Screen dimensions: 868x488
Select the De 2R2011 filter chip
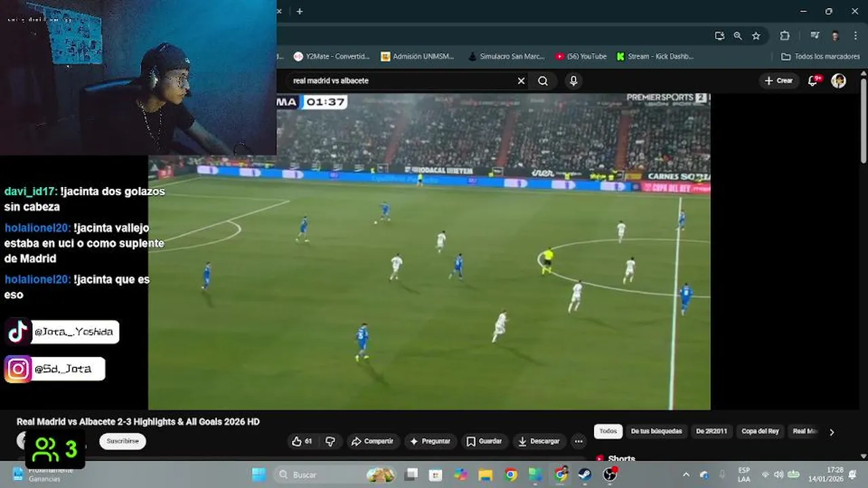click(x=711, y=431)
